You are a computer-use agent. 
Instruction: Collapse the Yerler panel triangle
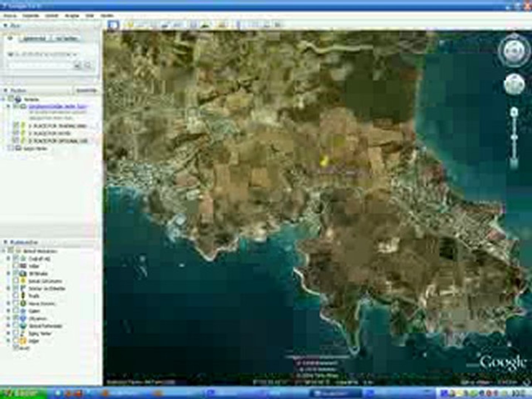tap(5, 90)
